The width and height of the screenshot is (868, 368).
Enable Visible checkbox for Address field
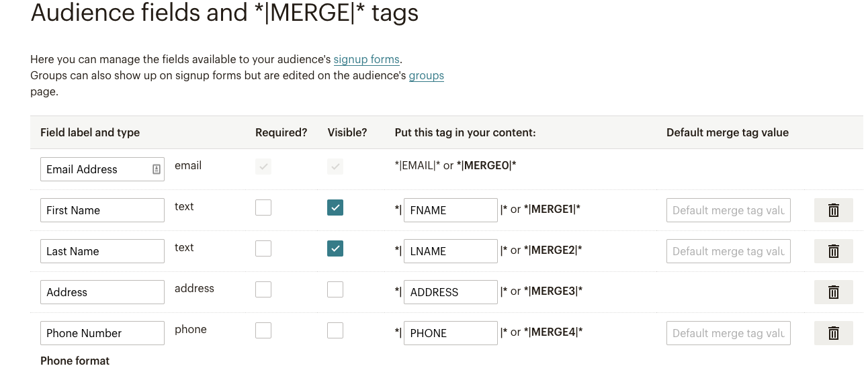(335, 289)
